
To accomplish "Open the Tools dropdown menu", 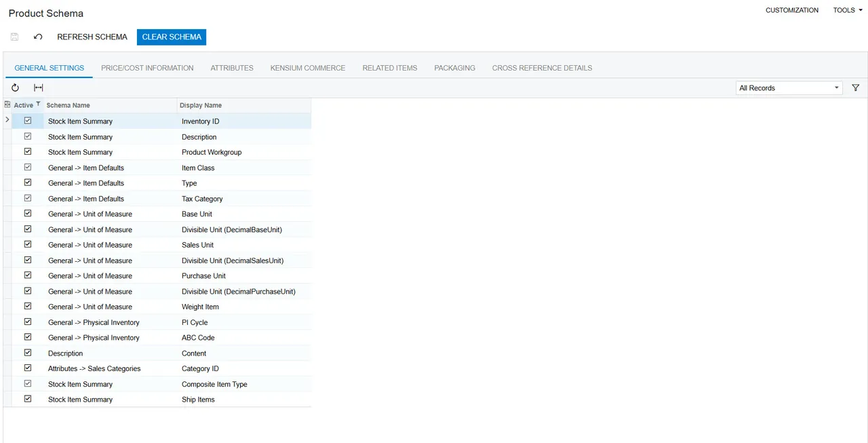I will [x=848, y=10].
